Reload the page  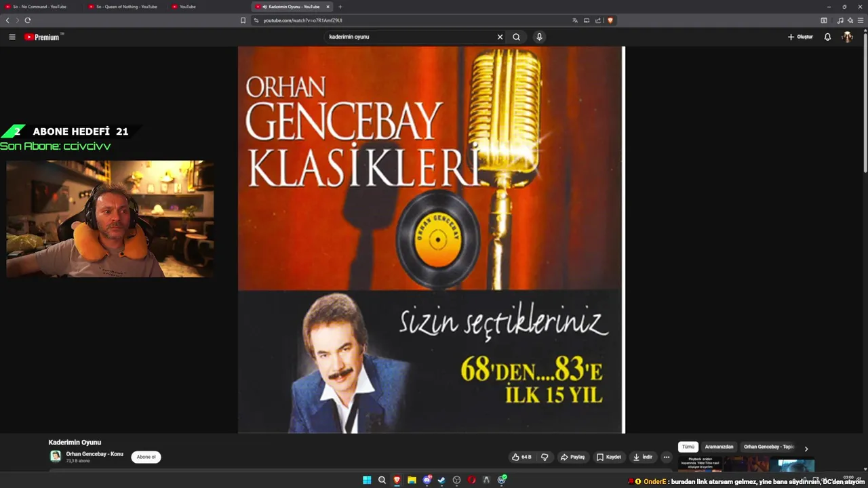[x=28, y=20]
